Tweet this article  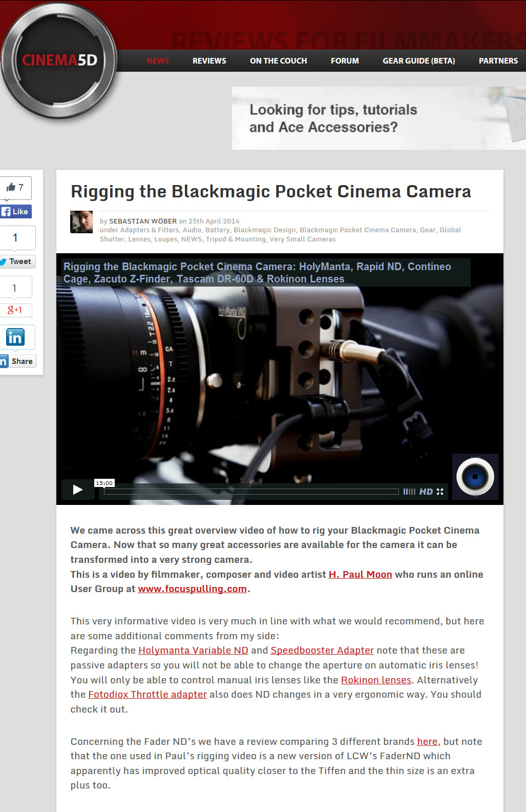pyautogui.click(x=17, y=261)
